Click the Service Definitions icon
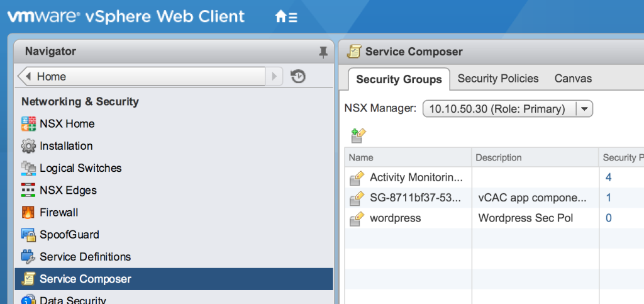644x304 pixels. coord(28,257)
